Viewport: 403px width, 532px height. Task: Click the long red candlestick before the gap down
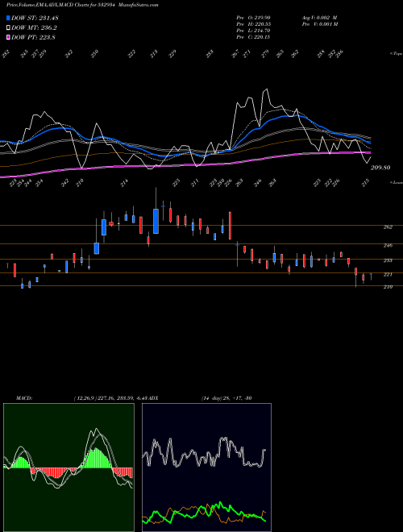point(230,225)
